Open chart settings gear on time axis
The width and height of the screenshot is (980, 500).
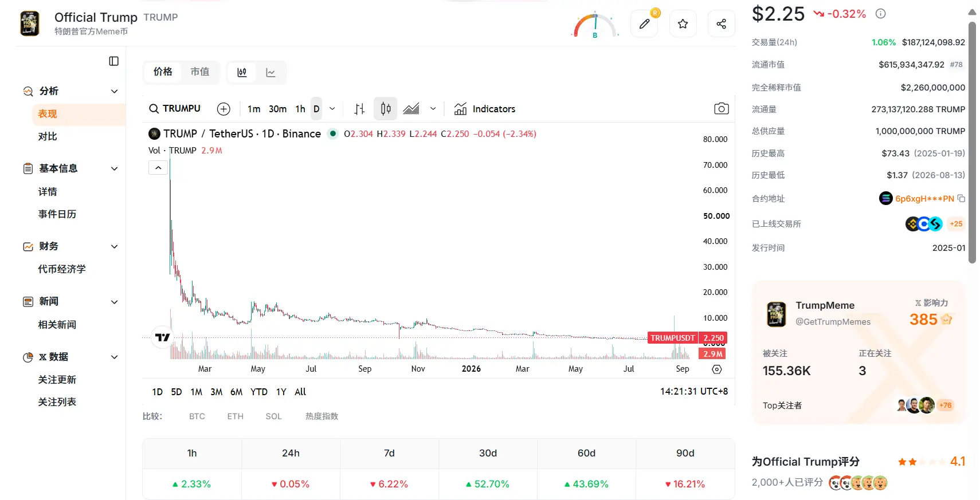pyautogui.click(x=716, y=369)
